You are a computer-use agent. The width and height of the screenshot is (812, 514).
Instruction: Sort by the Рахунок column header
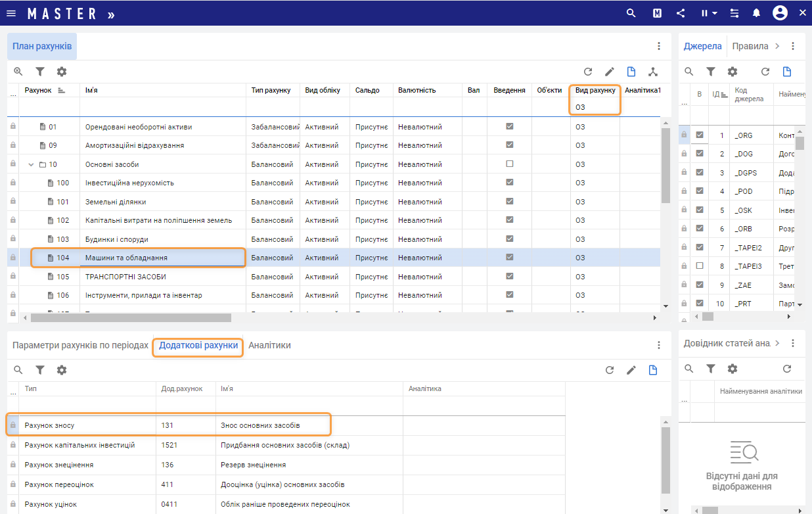(38, 90)
